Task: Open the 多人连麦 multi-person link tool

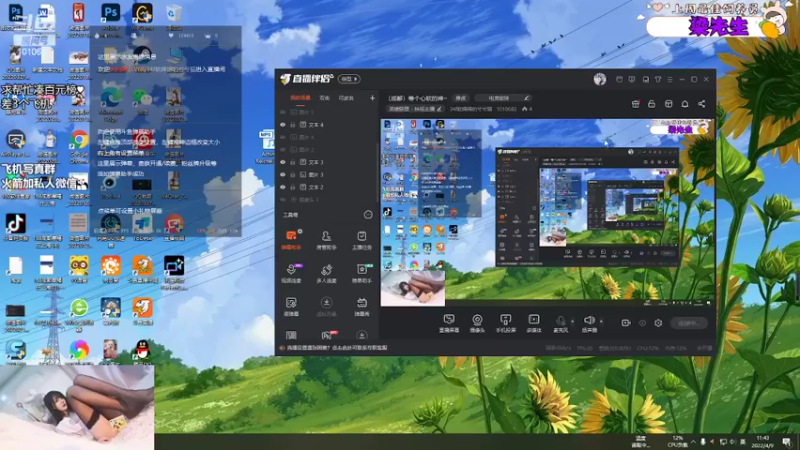Action: 326,273
